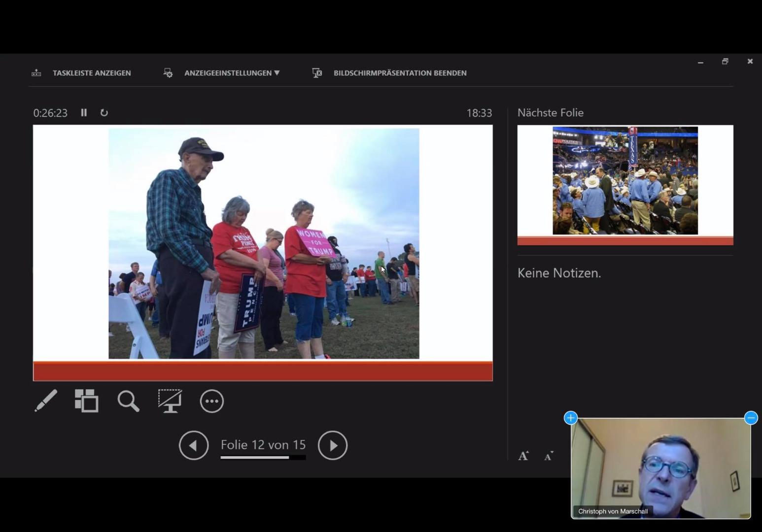Advance to the next slide arrow
Image resolution: width=762 pixels, height=532 pixels.
click(x=333, y=445)
